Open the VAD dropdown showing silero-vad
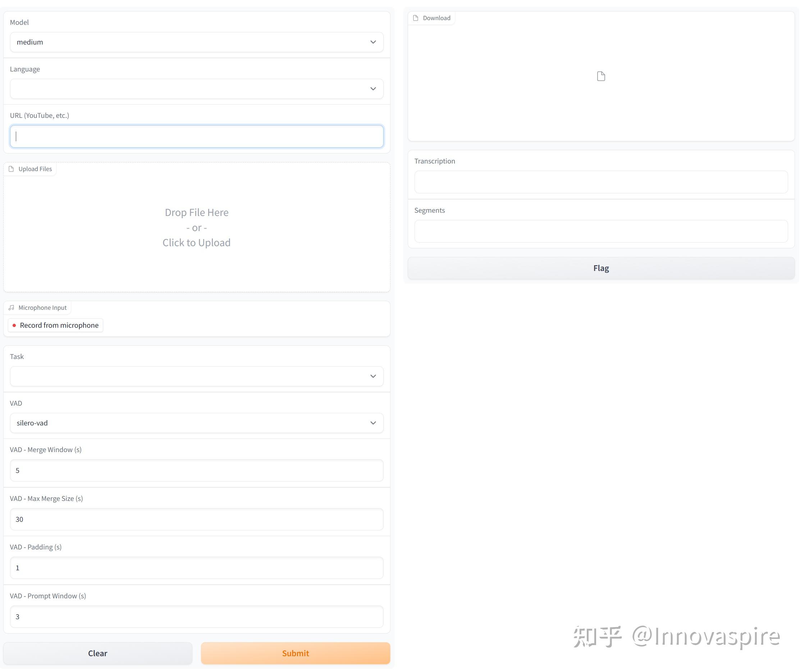The height and width of the screenshot is (672, 800). point(196,423)
